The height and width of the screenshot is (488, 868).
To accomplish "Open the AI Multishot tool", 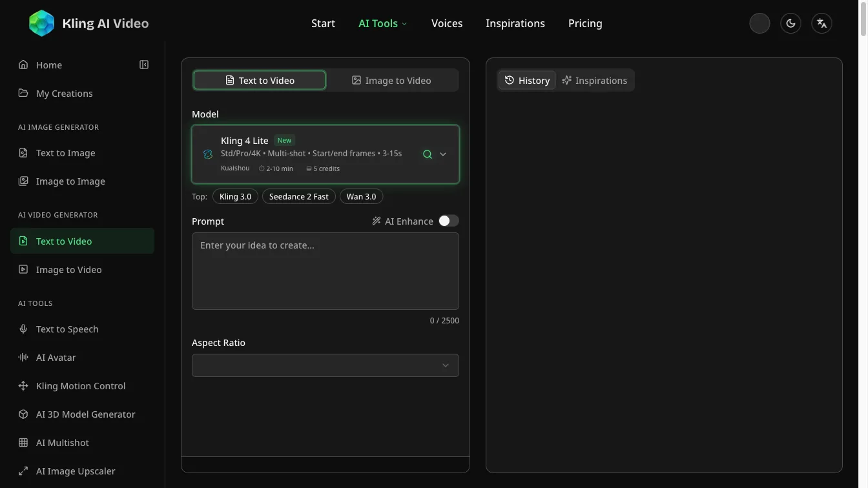I will [82, 443].
